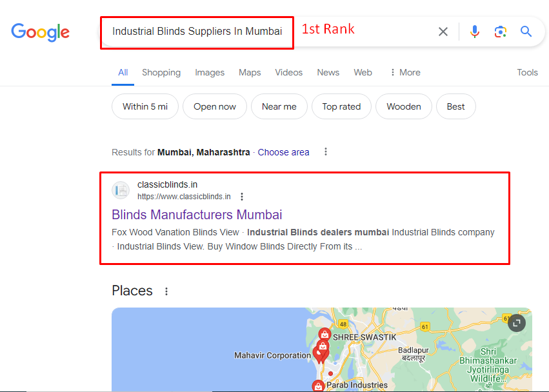Click the Choose area link
The image size is (549, 392).
[284, 152]
